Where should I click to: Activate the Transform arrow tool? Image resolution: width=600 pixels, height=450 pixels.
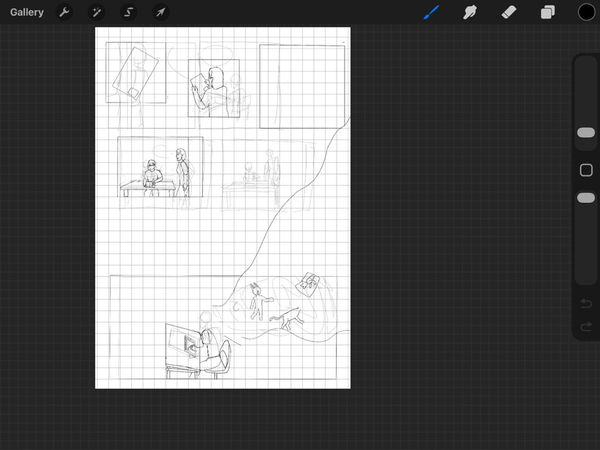click(160, 12)
